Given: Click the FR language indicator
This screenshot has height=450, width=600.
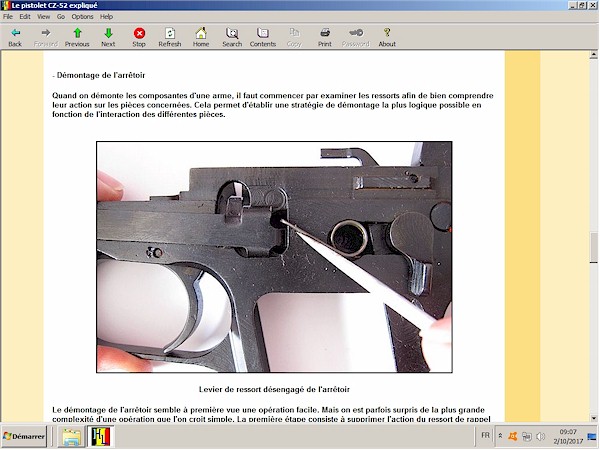Looking at the screenshot, I should pos(485,436).
